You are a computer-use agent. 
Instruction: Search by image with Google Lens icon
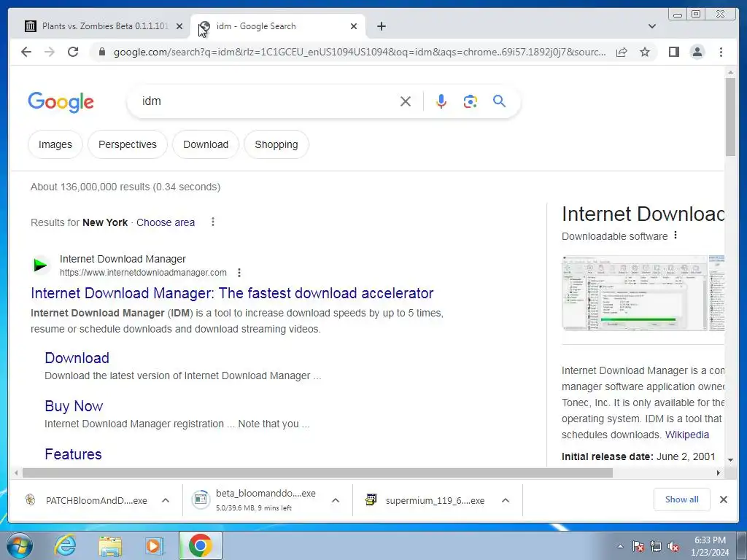471,101
